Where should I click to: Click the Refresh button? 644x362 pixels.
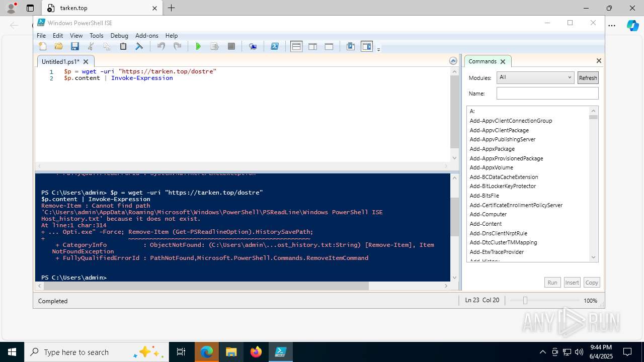tap(588, 77)
